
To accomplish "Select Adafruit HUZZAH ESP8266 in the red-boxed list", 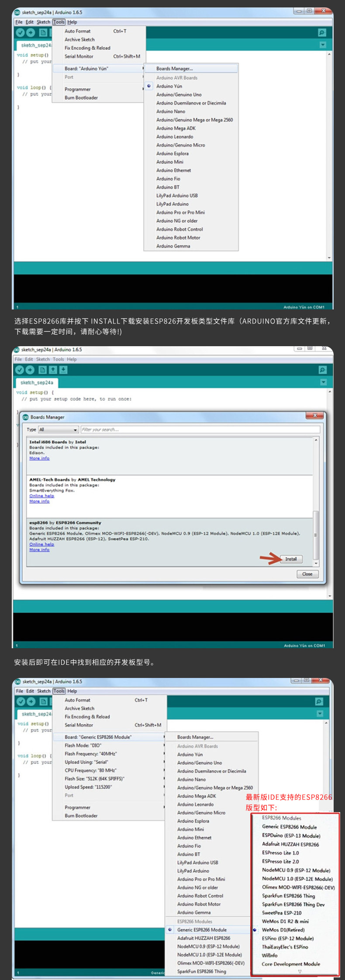I will tap(290, 844).
